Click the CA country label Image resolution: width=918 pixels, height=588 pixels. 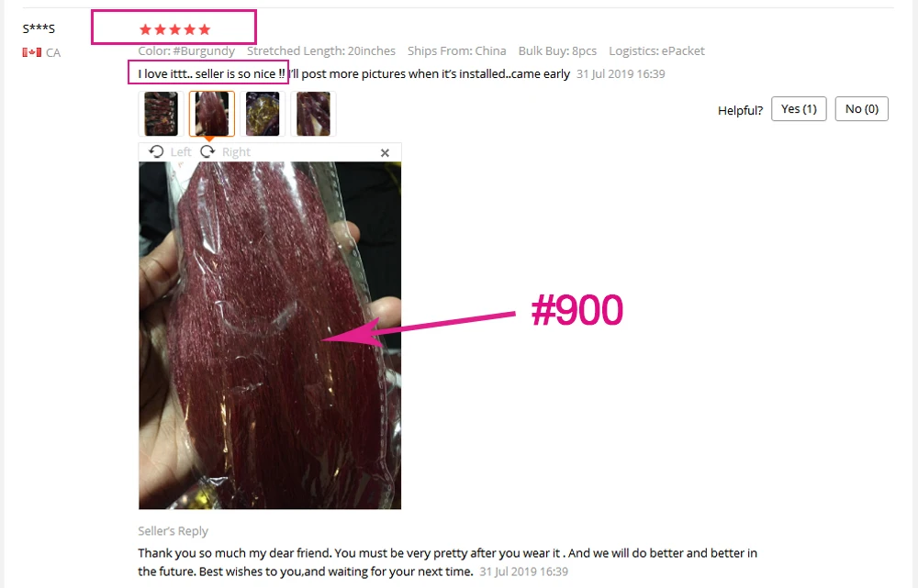pos(53,52)
